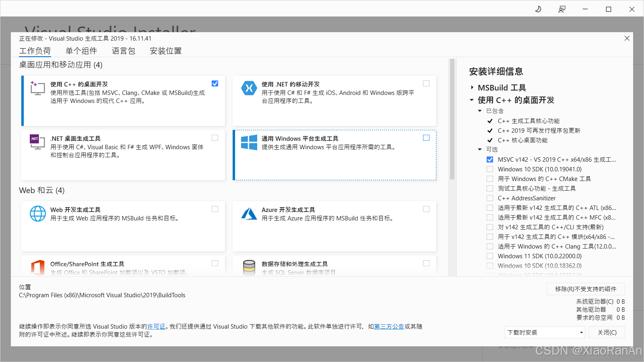Click the 安装详细信息 heading
The width and height of the screenshot is (644, 362).
pyautogui.click(x=496, y=72)
